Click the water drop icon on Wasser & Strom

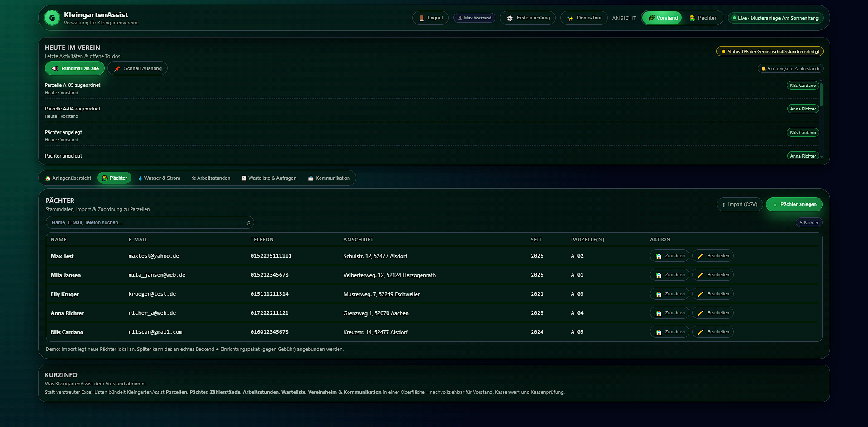coord(141,178)
